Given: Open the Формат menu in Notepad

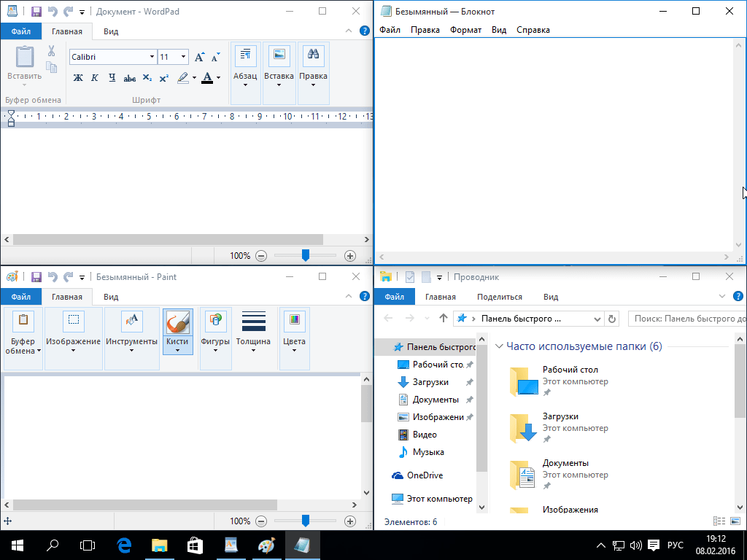Looking at the screenshot, I should (x=465, y=30).
